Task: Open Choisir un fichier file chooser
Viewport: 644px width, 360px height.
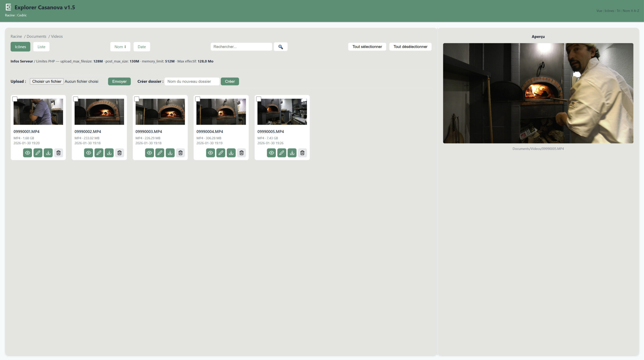Action: (x=47, y=81)
